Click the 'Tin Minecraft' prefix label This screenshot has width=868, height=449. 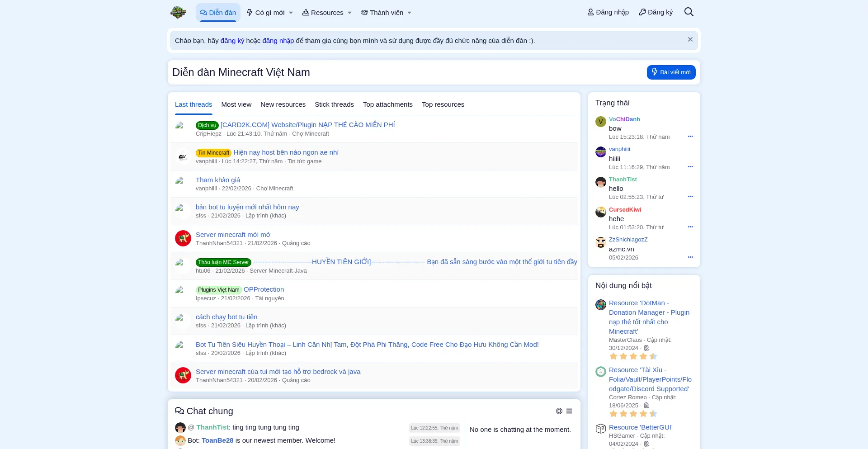(x=213, y=153)
